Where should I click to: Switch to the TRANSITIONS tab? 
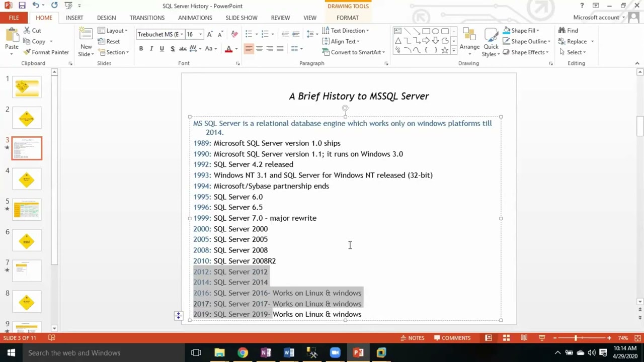coord(147,18)
